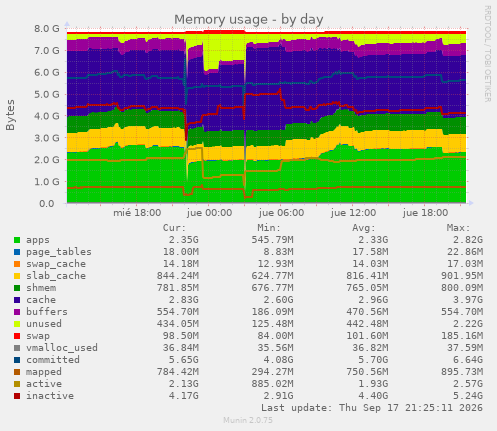Click the cache indigo legend swatch
This screenshot has width=497, height=431.
pos(17,300)
